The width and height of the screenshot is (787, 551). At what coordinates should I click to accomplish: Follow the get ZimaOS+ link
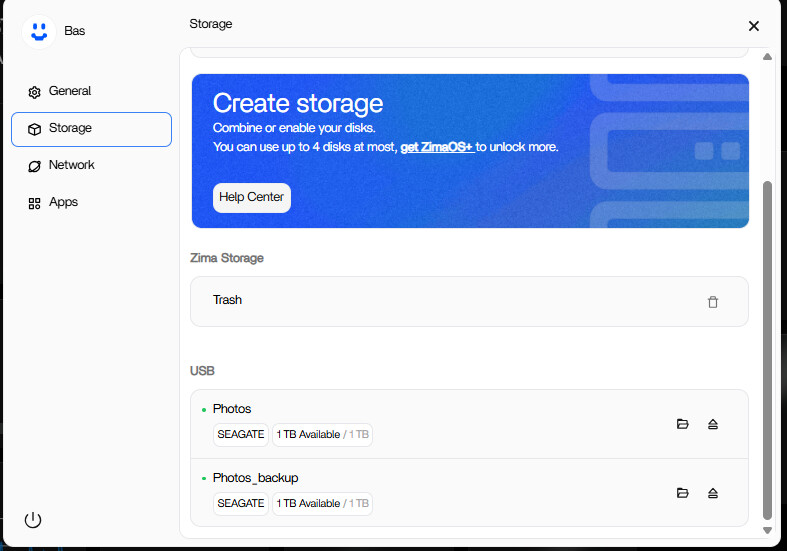[x=436, y=147]
